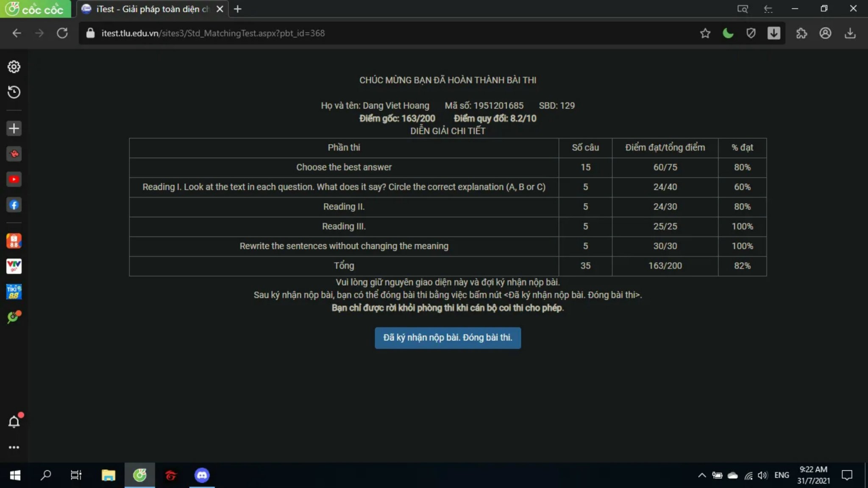Expand sidebar more options ellipsis
The width and height of the screenshot is (868, 488).
(14, 447)
